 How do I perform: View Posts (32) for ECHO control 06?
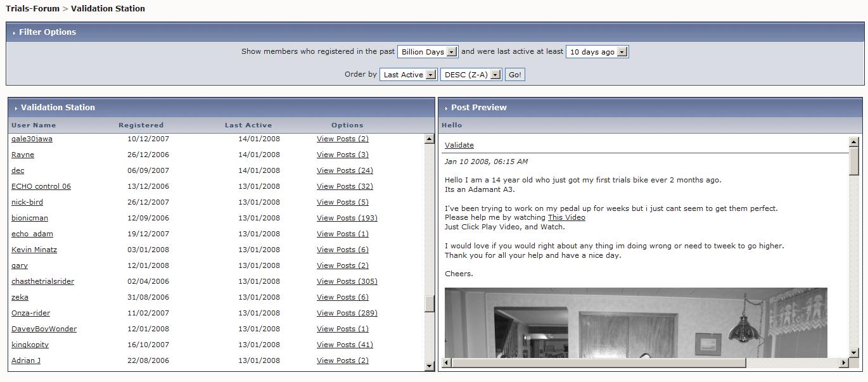[x=345, y=186]
